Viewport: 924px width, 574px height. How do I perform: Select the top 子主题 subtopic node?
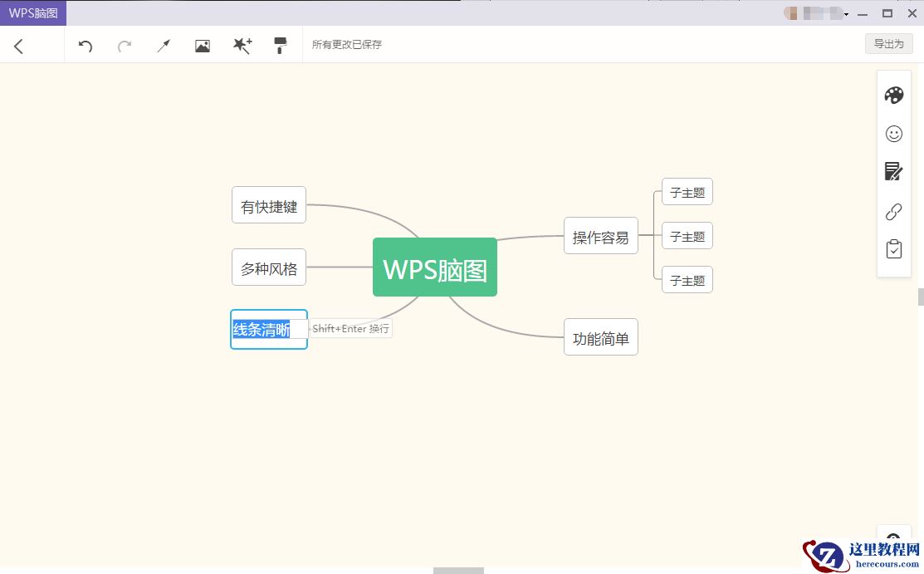687,192
